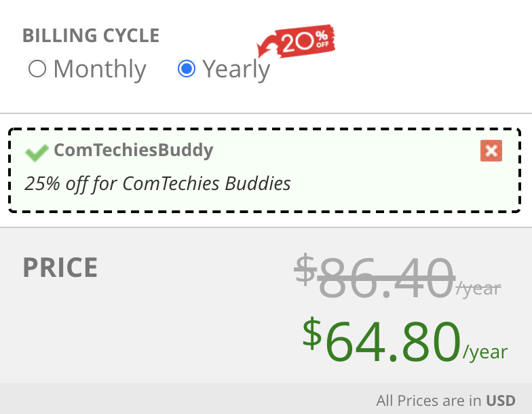Click the Monthly label text
The width and height of the screenshot is (532, 414).
pyautogui.click(x=100, y=69)
